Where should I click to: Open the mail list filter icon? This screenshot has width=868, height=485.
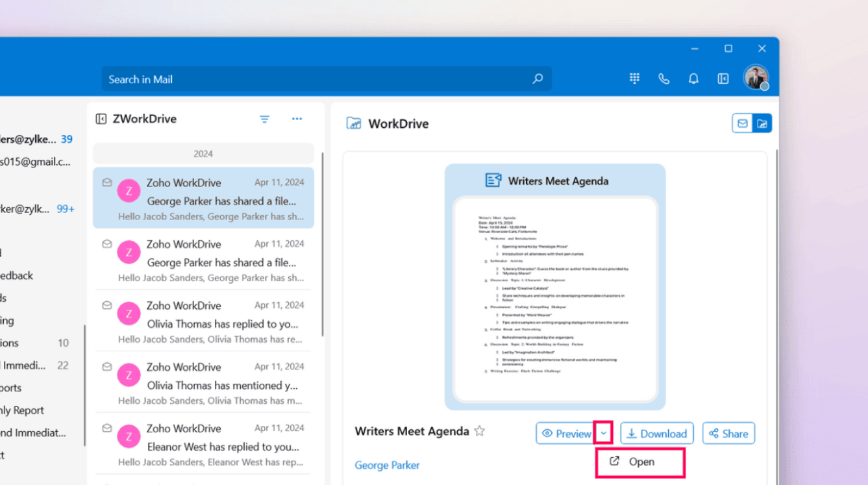[x=264, y=119]
